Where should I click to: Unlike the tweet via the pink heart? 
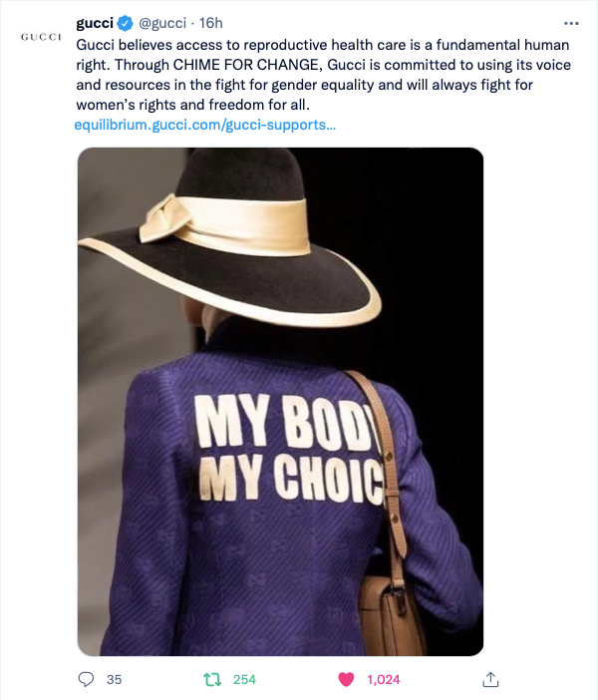pyautogui.click(x=346, y=679)
